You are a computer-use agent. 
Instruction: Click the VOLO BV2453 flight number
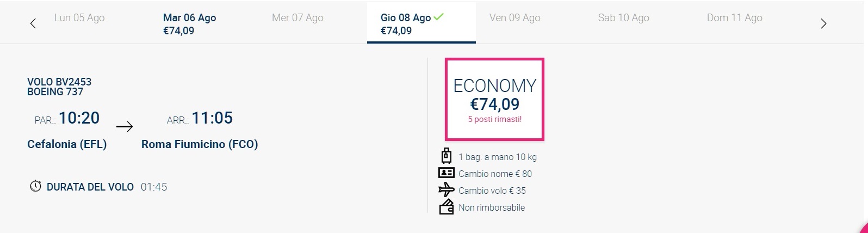coord(59,82)
